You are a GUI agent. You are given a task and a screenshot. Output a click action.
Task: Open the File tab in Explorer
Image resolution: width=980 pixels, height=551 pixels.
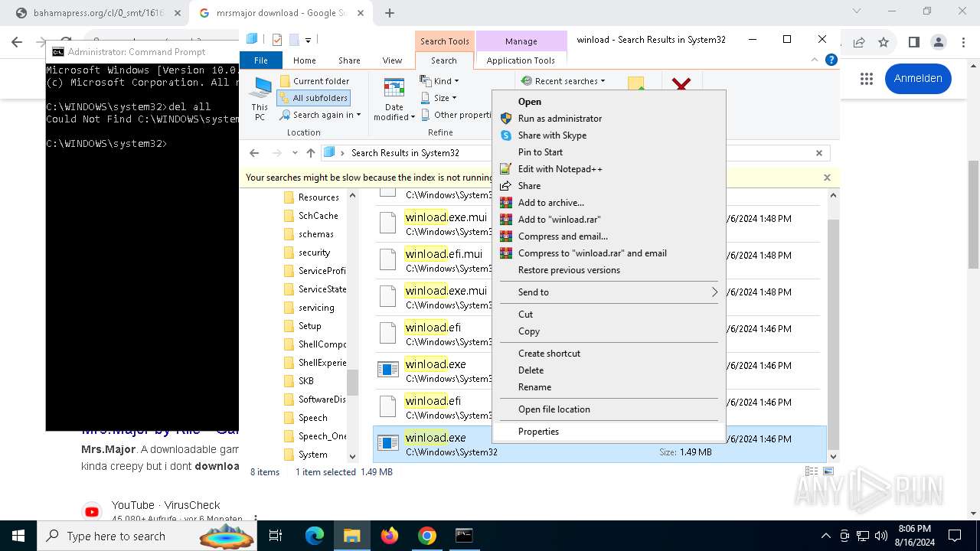pos(261,60)
